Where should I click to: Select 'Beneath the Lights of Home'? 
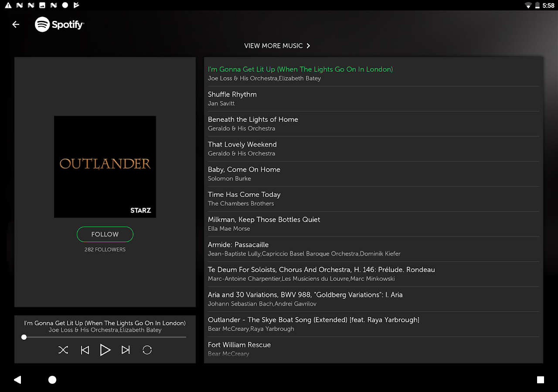[x=374, y=124]
